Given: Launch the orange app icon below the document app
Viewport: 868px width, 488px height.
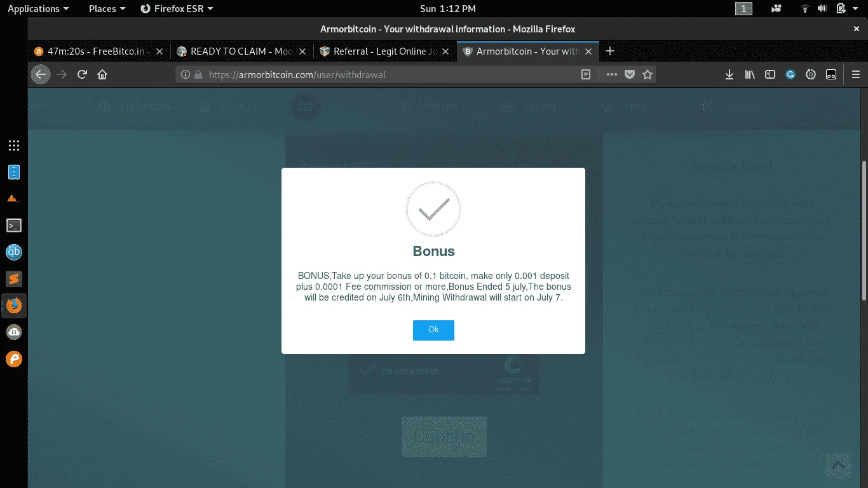Looking at the screenshot, I should tap(13, 198).
